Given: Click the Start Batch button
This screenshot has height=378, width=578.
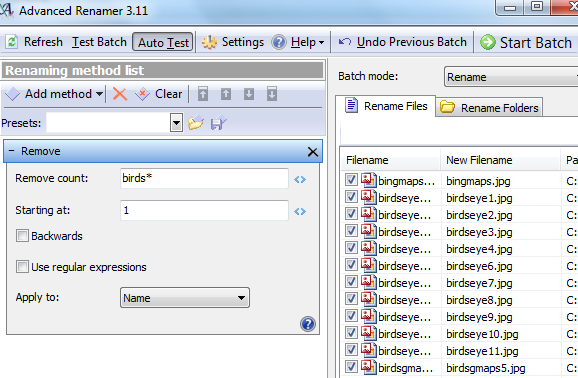Looking at the screenshot, I should coord(526,42).
